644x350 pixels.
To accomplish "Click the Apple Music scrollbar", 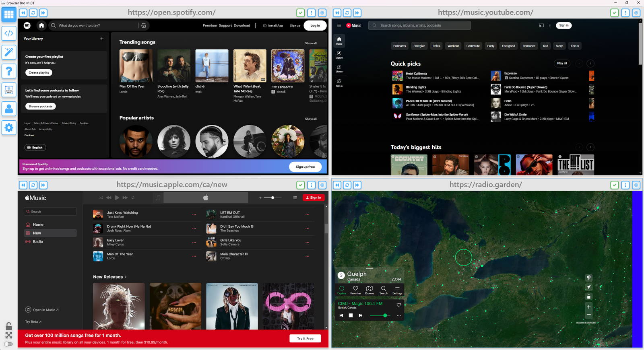I will [x=326, y=229].
